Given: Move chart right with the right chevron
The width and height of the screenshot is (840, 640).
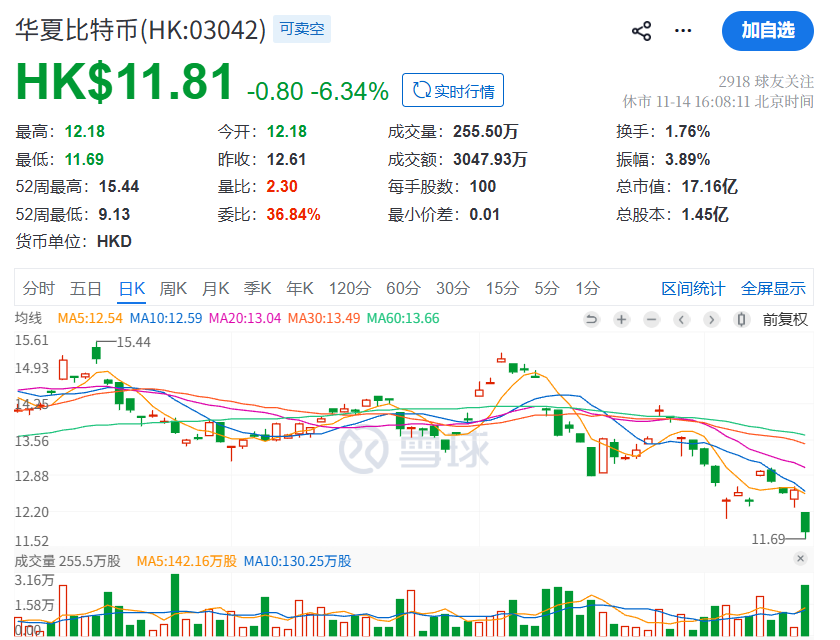Looking at the screenshot, I should [x=711, y=320].
